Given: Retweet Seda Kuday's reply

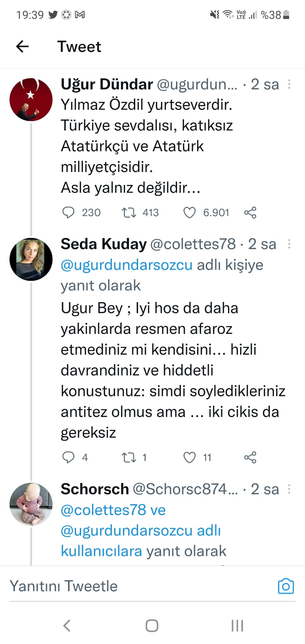Looking at the screenshot, I should (x=129, y=458).
